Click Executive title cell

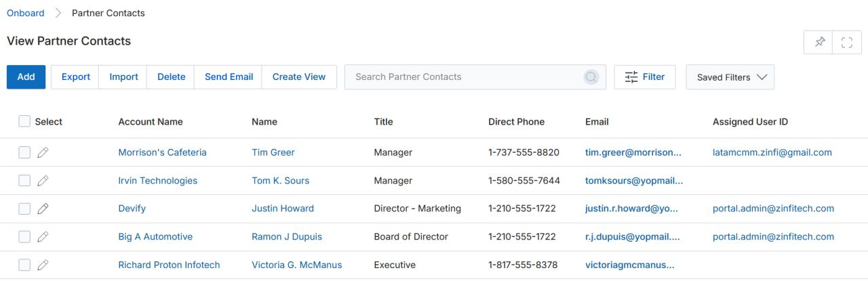[395, 265]
